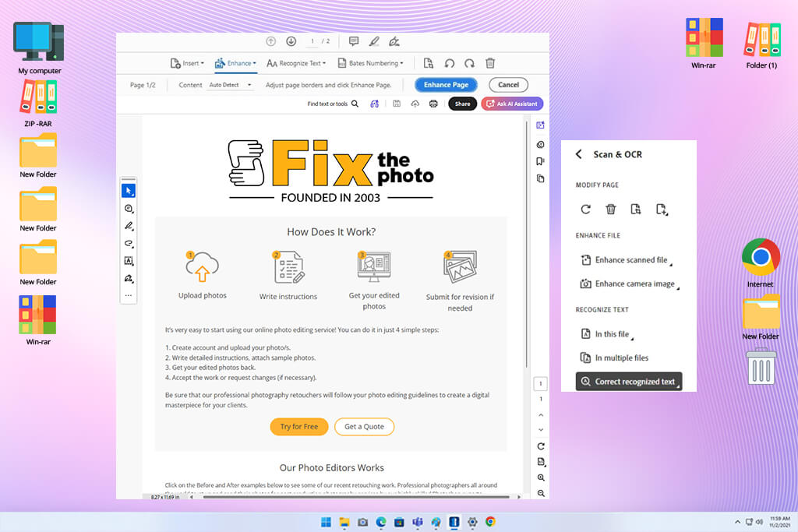The height and width of the screenshot is (532, 798).
Task: Select My computer desktop icon
Action: [39, 48]
